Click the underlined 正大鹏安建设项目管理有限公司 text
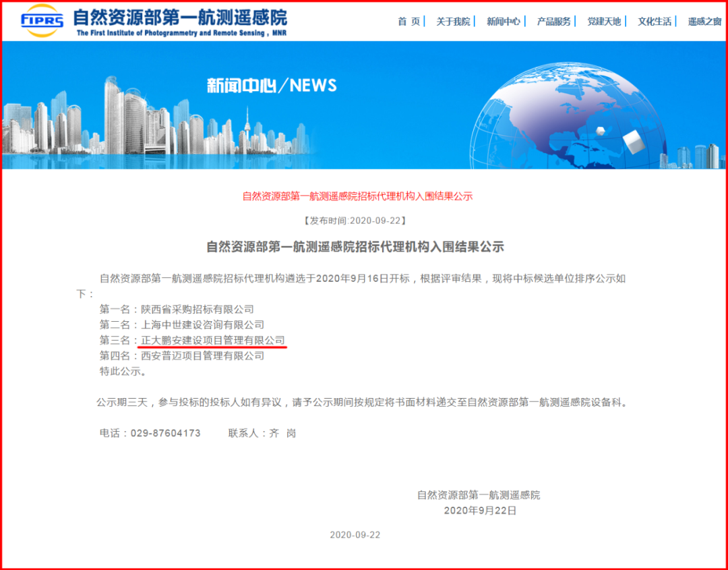728x570 pixels. click(x=212, y=340)
